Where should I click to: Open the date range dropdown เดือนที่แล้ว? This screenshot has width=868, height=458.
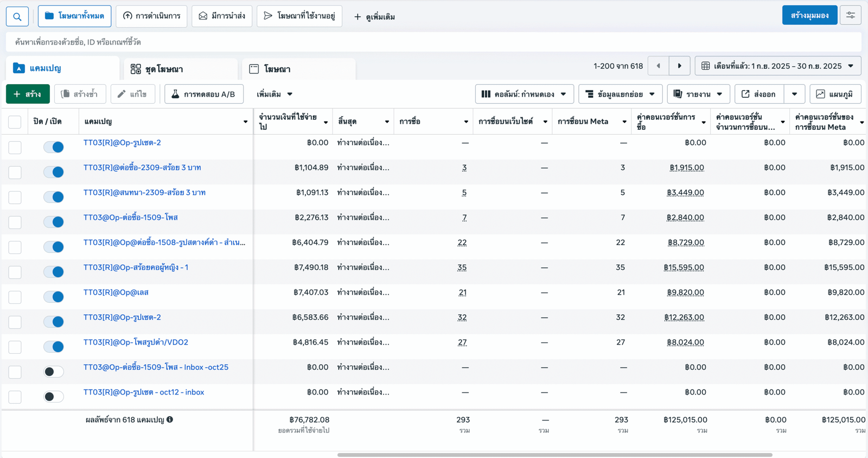click(777, 66)
